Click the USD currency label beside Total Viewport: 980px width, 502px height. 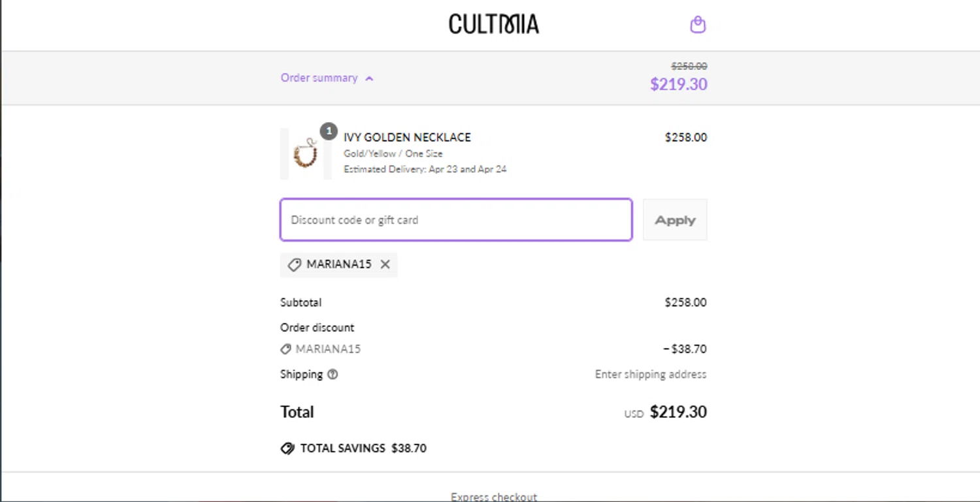tap(634, 414)
